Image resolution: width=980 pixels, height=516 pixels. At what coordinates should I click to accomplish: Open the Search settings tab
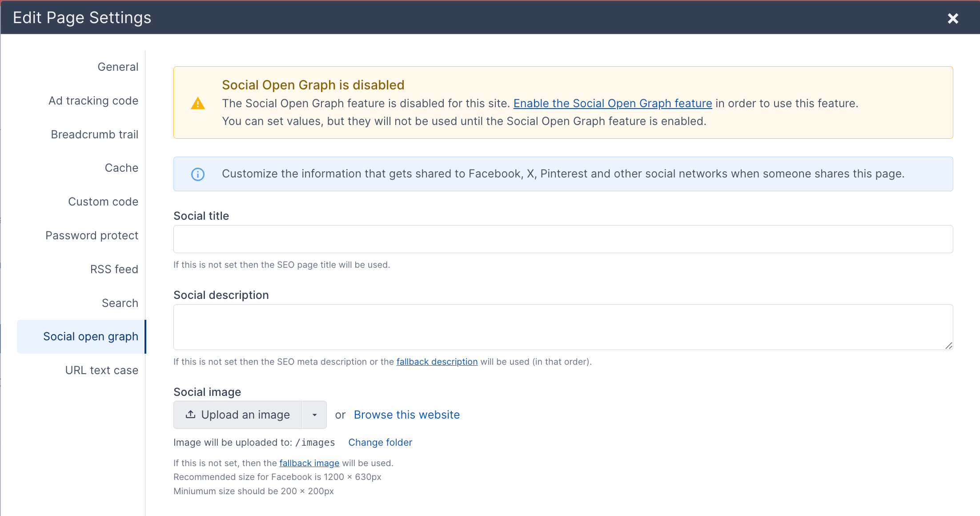120,303
